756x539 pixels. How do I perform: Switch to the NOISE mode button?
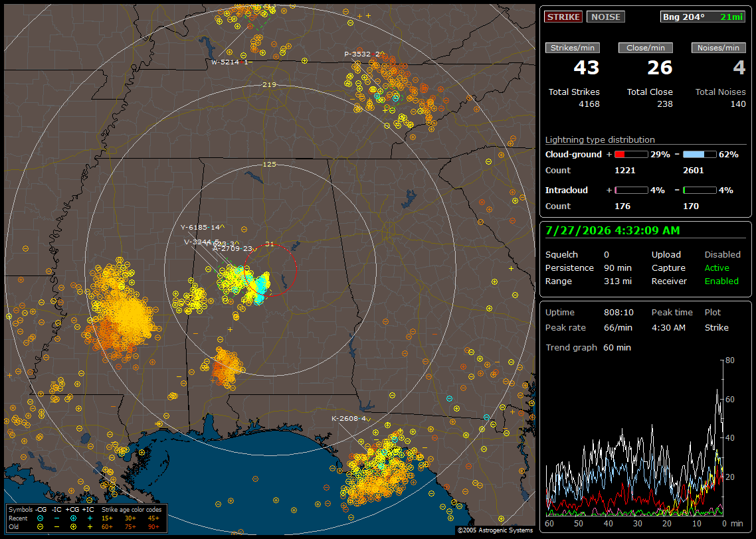pos(606,17)
